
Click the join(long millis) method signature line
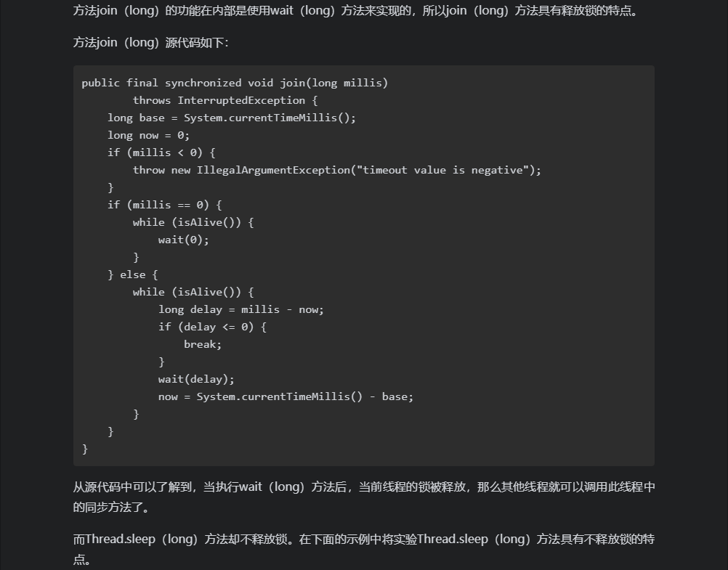pos(235,83)
